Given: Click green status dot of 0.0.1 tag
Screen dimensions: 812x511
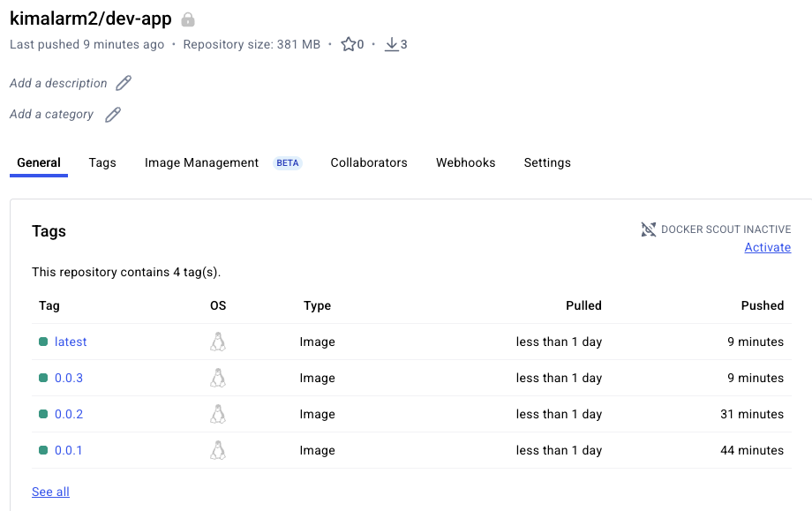Looking at the screenshot, I should [x=43, y=450].
